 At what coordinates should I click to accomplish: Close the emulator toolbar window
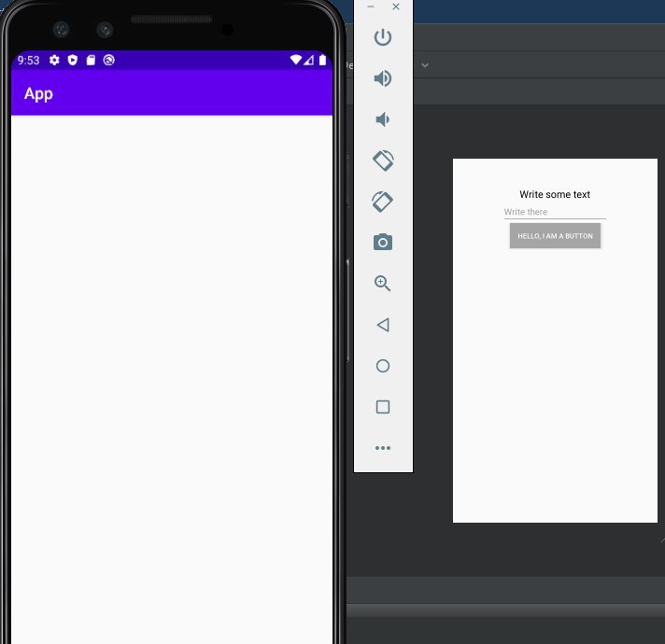396,7
